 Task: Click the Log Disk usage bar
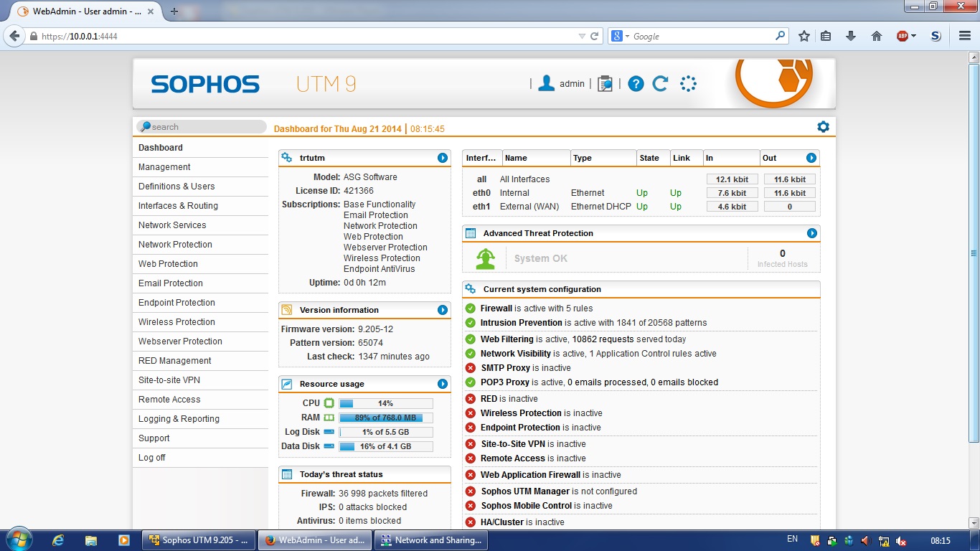click(x=386, y=432)
